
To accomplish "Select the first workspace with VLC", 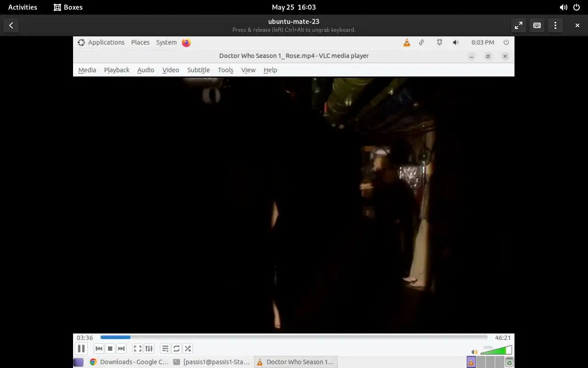I will (471, 362).
